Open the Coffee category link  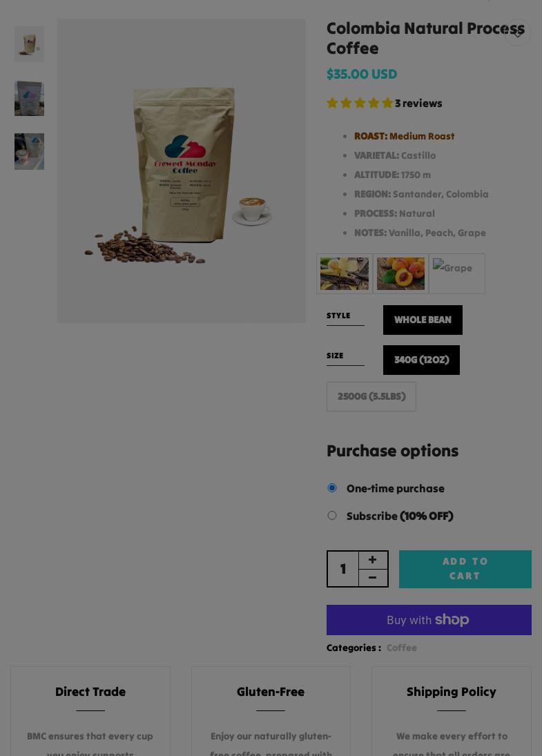point(402,648)
